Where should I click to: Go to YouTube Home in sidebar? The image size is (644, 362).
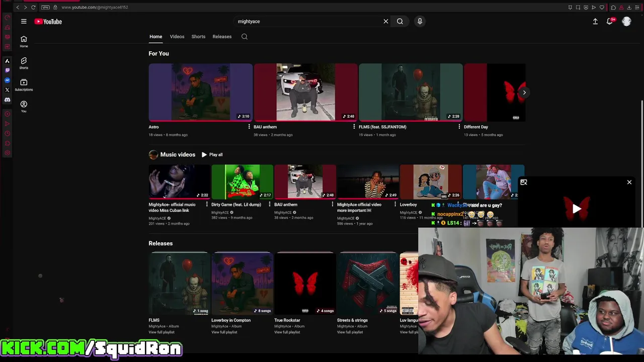coord(24,42)
